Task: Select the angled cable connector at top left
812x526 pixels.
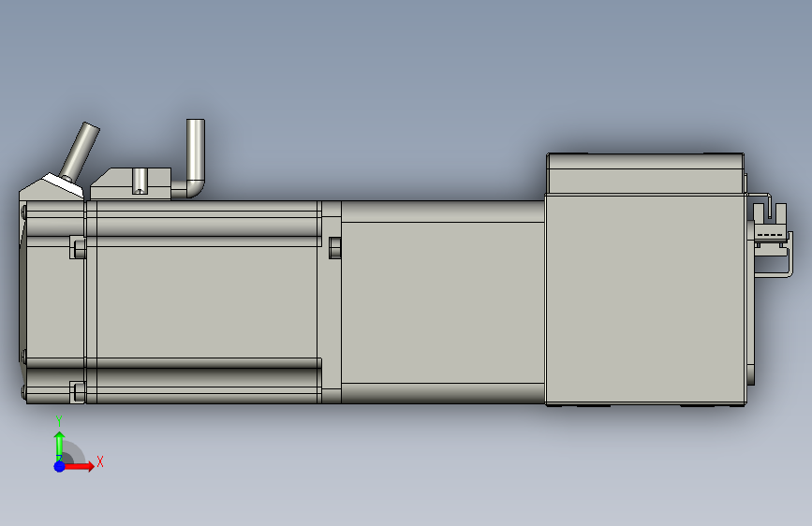Action: pyautogui.click(x=80, y=152)
